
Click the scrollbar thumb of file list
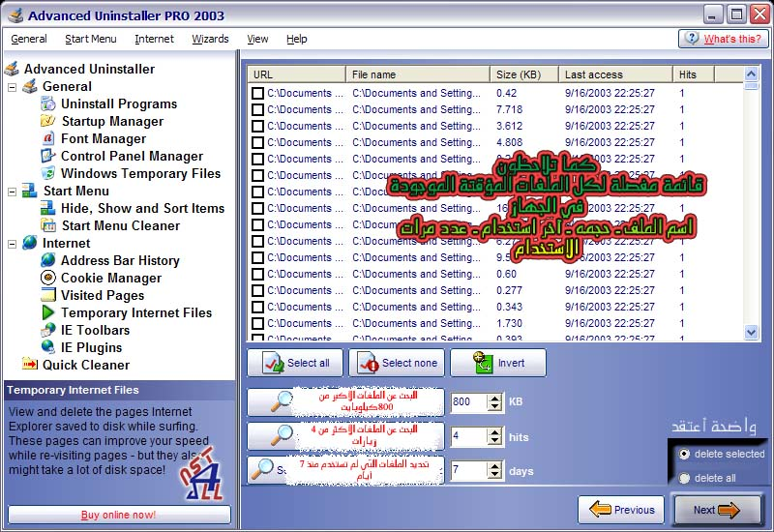coord(752,86)
